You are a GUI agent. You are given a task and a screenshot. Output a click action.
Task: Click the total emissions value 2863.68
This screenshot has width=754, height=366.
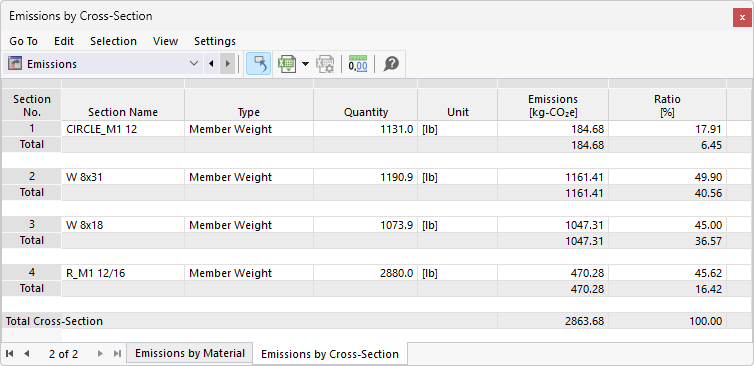coord(553,321)
